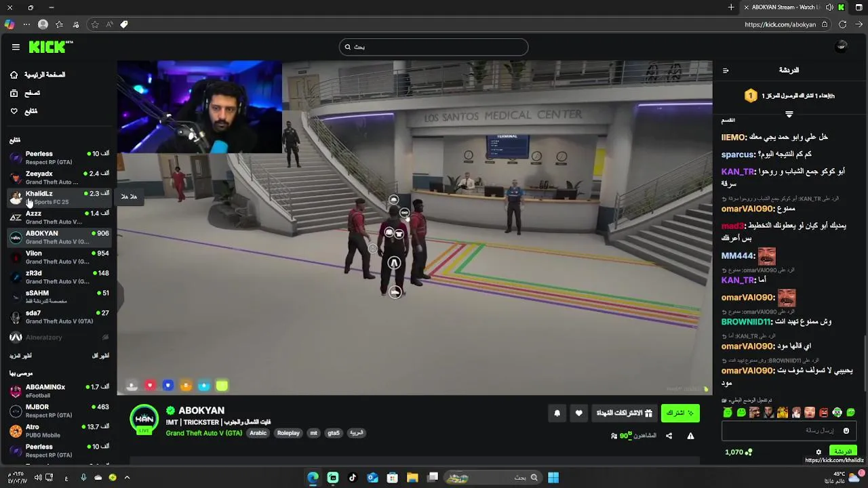This screenshot has width=868, height=488.
Task: Open the following sidebar item with heart
Action: [x=24, y=111]
